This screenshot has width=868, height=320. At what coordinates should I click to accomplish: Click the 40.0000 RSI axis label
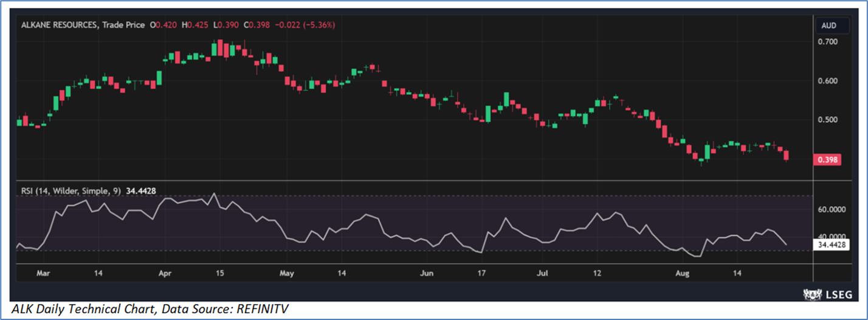(x=832, y=237)
